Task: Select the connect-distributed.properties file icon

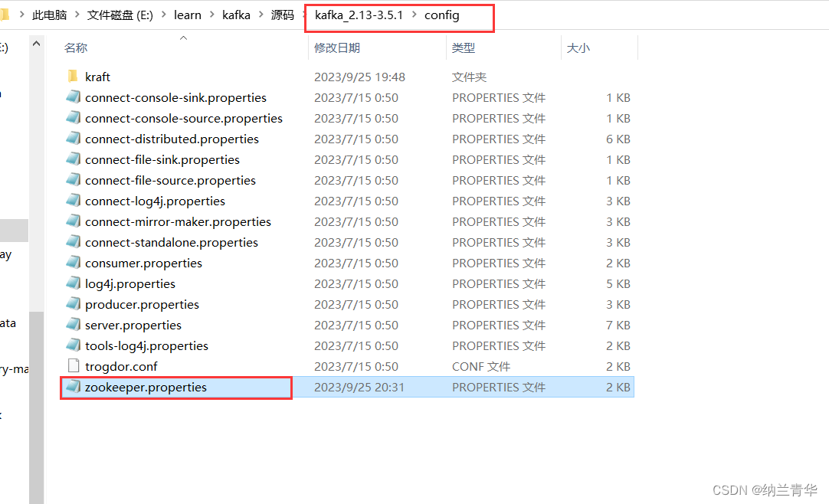Action: coord(73,139)
